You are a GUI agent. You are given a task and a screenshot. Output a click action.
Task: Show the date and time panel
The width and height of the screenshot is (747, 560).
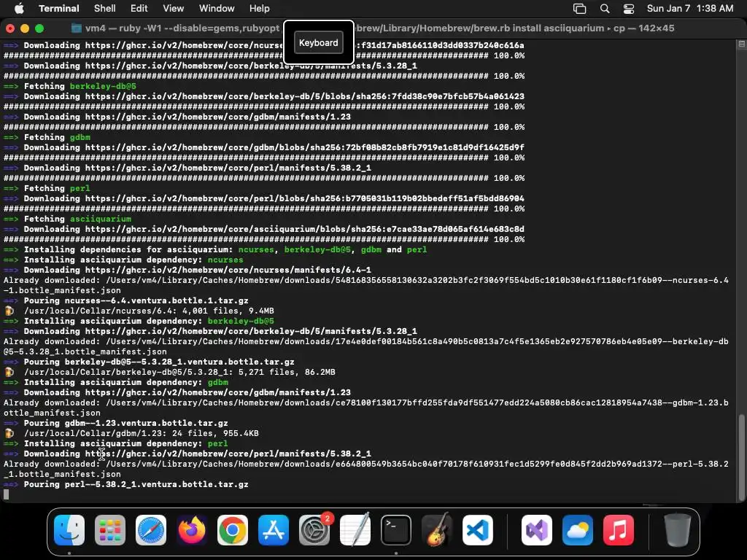point(690,8)
